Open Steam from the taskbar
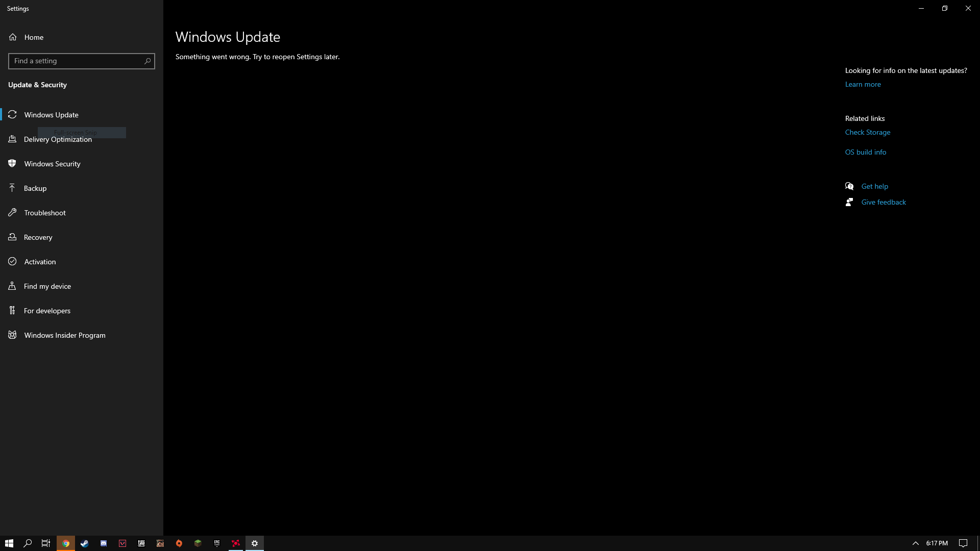Viewport: 980px width, 551px height. [85, 543]
